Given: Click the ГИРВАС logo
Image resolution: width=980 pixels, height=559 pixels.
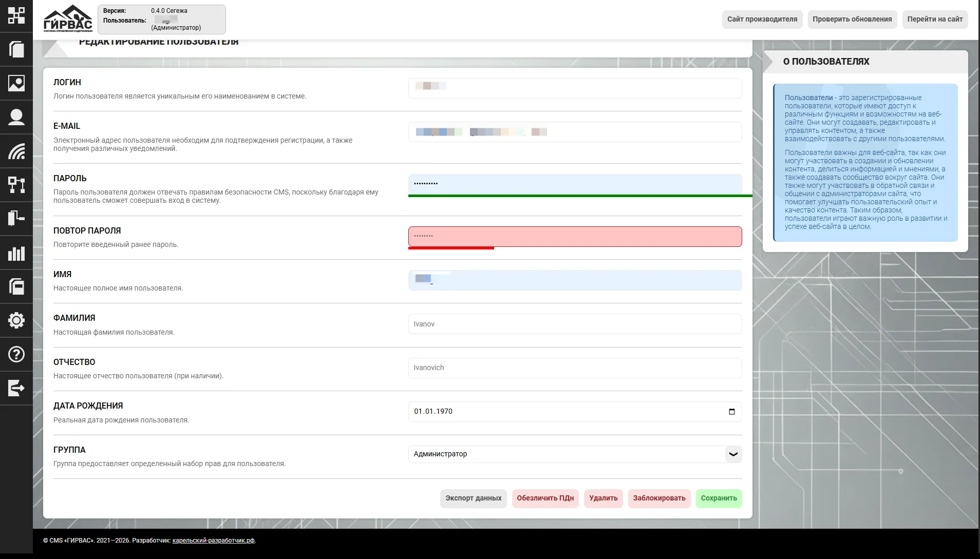Looking at the screenshot, I should [x=68, y=19].
